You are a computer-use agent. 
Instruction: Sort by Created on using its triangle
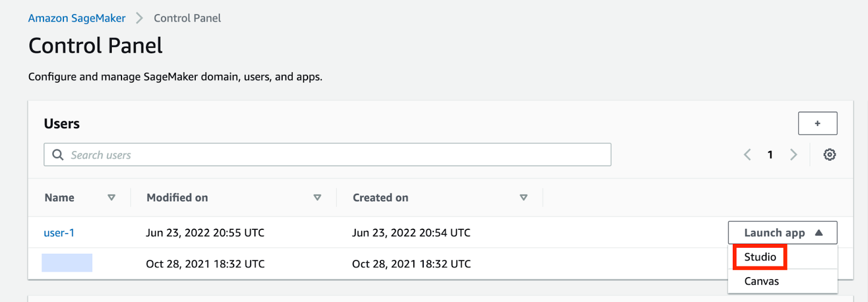pyautogui.click(x=524, y=198)
